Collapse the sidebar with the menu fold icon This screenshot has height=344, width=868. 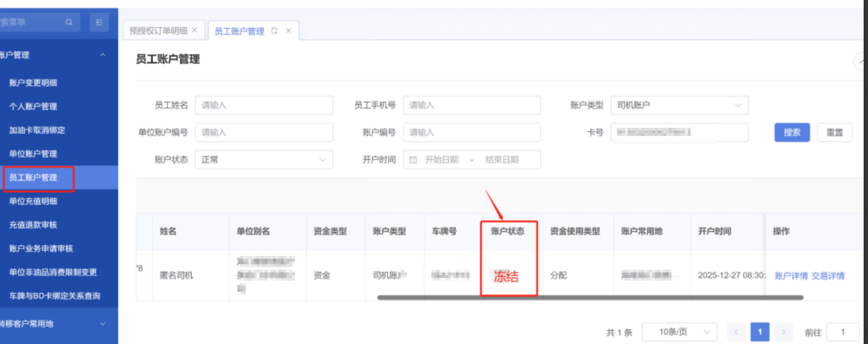click(x=99, y=22)
